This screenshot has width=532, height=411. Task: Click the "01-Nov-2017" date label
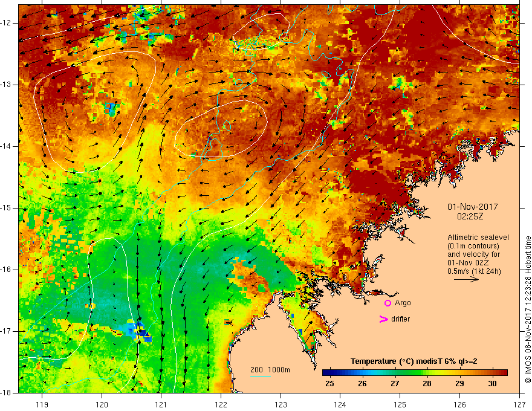[473, 207]
